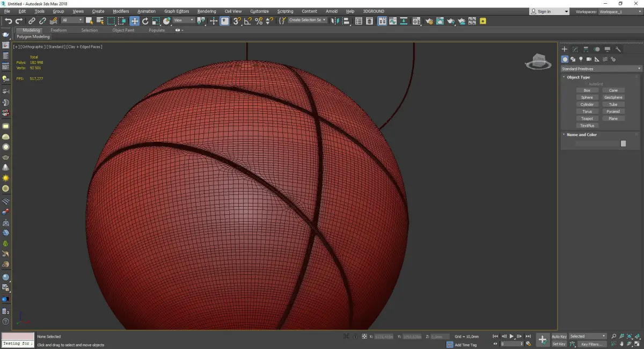
Task: Switch to the Freeform ribbon tab
Action: click(x=58, y=30)
